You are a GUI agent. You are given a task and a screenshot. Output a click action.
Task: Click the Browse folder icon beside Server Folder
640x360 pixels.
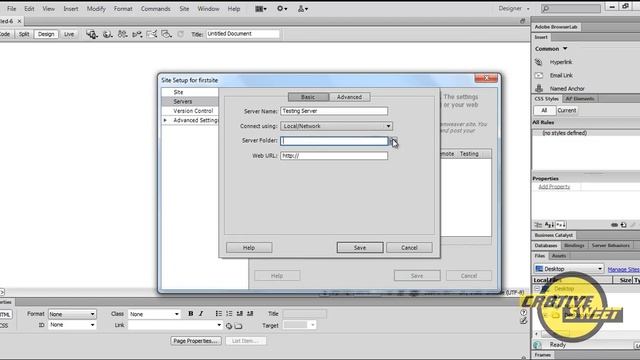pos(393,141)
